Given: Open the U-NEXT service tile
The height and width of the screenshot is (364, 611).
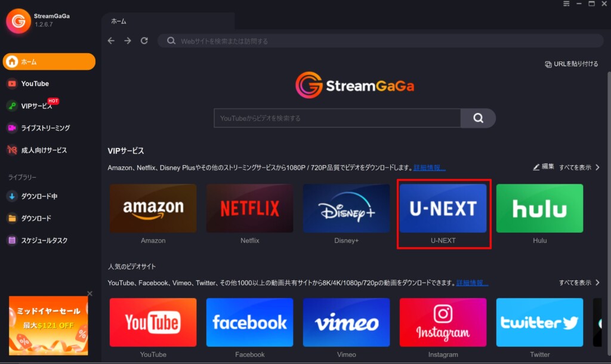Looking at the screenshot, I should (x=443, y=208).
